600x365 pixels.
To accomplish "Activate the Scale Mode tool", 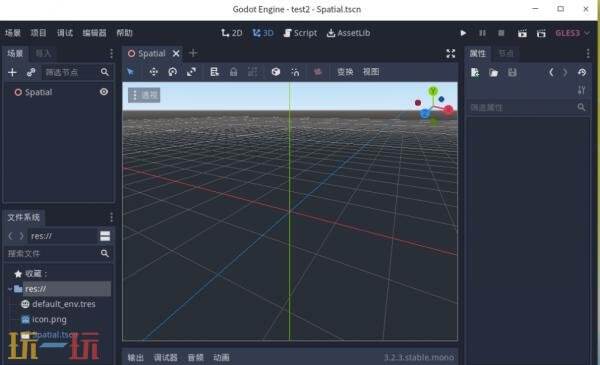I will pyautogui.click(x=191, y=72).
